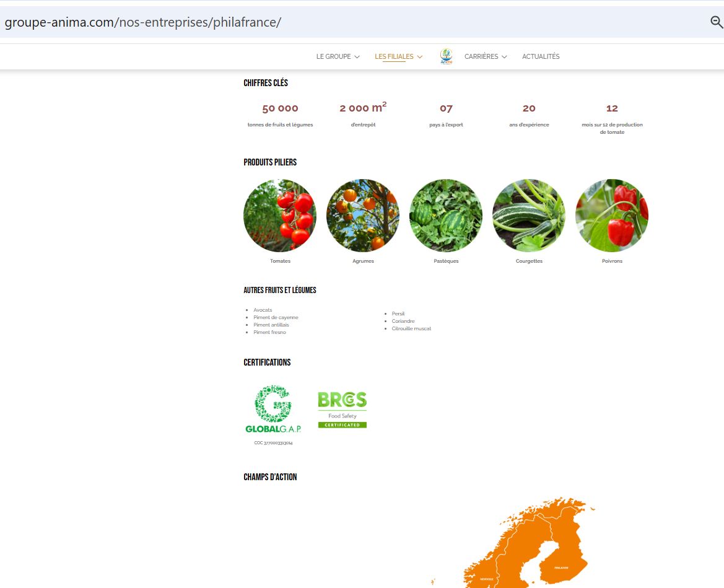
Task: Expand the LES FILIALES dropdown chevron
Action: tap(420, 57)
